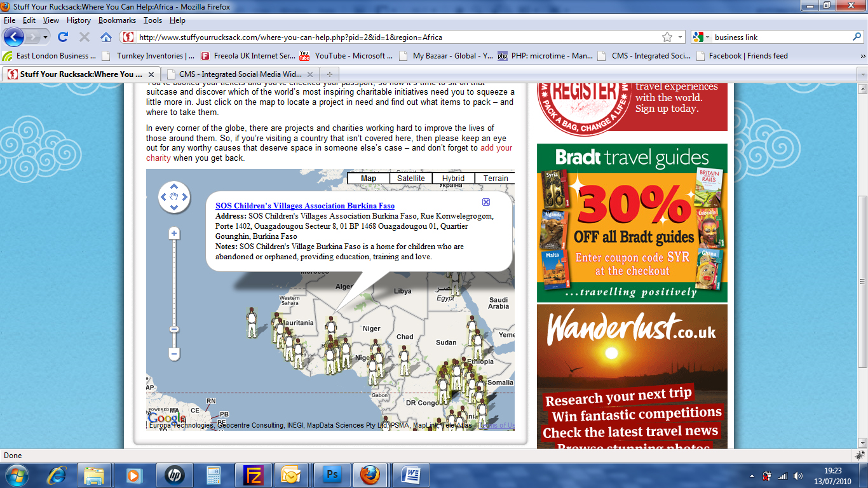The width and height of the screenshot is (868, 488).
Task: Show more bookmarks toolbar items chevron
Action: [x=862, y=56]
